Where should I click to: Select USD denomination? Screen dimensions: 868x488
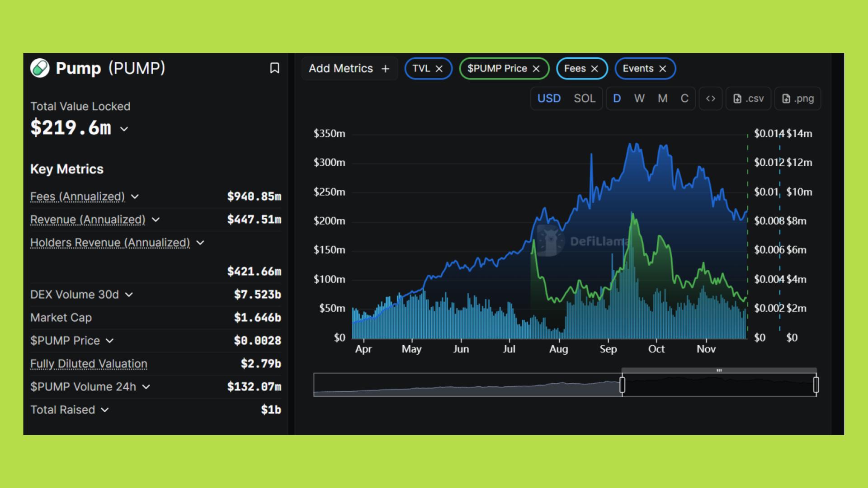tap(549, 99)
